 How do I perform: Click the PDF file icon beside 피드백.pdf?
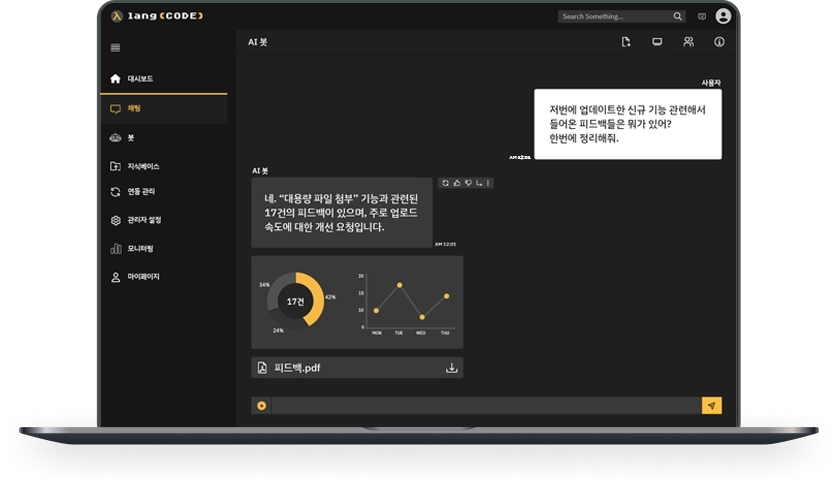tap(262, 368)
